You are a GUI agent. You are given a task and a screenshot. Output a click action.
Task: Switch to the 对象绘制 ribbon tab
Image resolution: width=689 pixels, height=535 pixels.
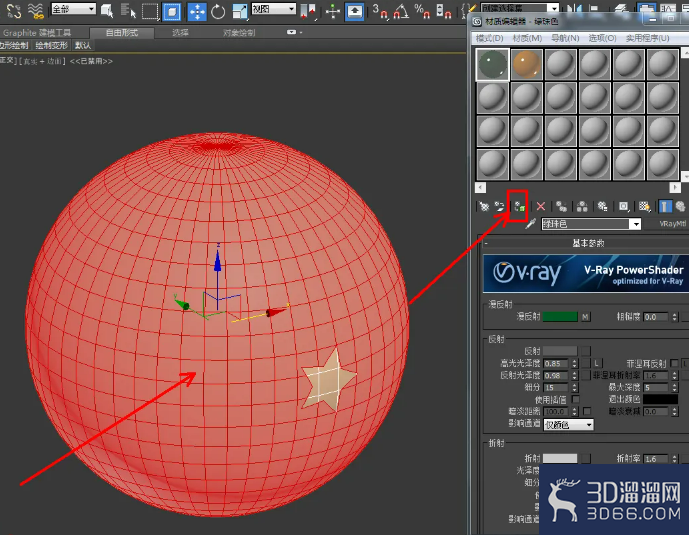point(239,33)
